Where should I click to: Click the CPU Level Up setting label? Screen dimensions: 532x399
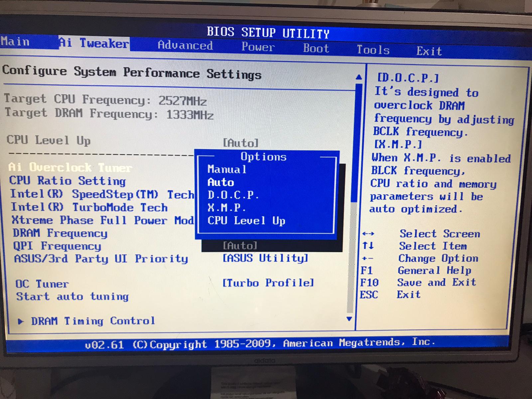tap(49, 140)
